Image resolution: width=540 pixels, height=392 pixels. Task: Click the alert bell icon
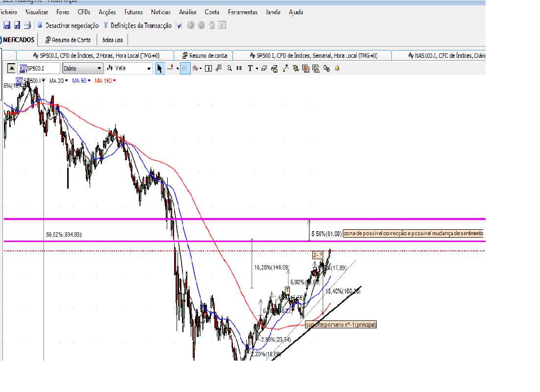[337, 68]
